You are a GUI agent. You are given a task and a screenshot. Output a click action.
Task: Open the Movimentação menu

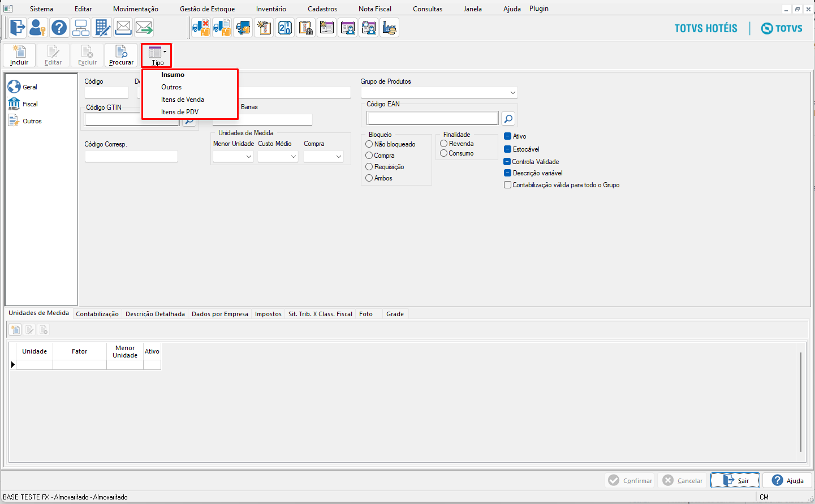[136, 9]
